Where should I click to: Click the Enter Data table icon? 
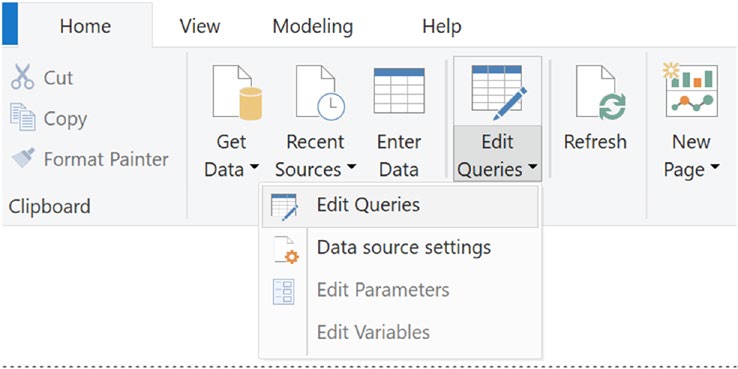tap(399, 91)
